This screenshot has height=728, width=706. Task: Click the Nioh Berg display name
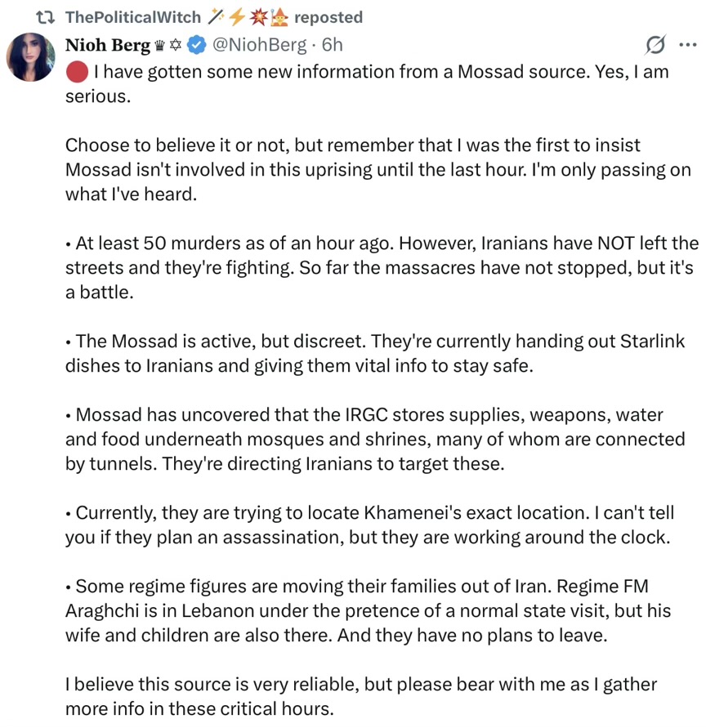107,44
